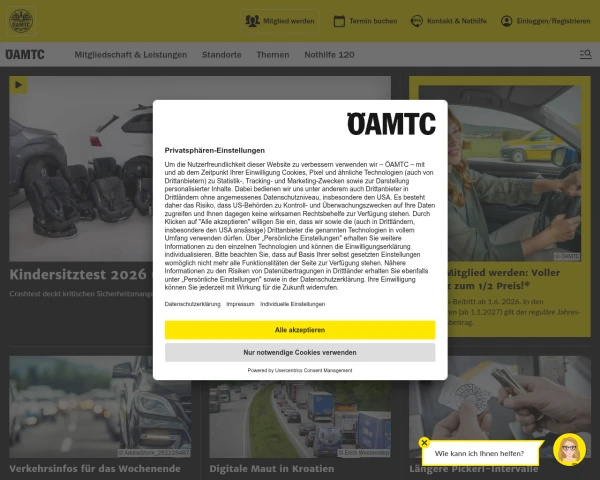Close the chat help bubble
Image resolution: width=600 pixels, height=480 pixels.
click(x=424, y=443)
